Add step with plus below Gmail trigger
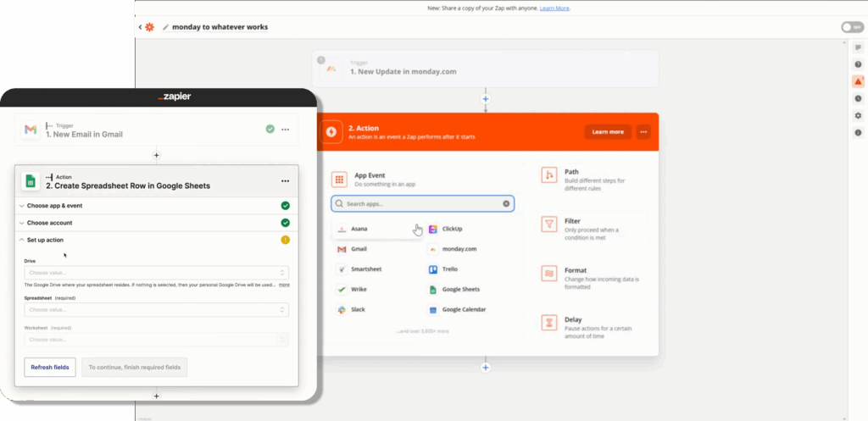Viewport: 868px width, 421px height. click(157, 156)
